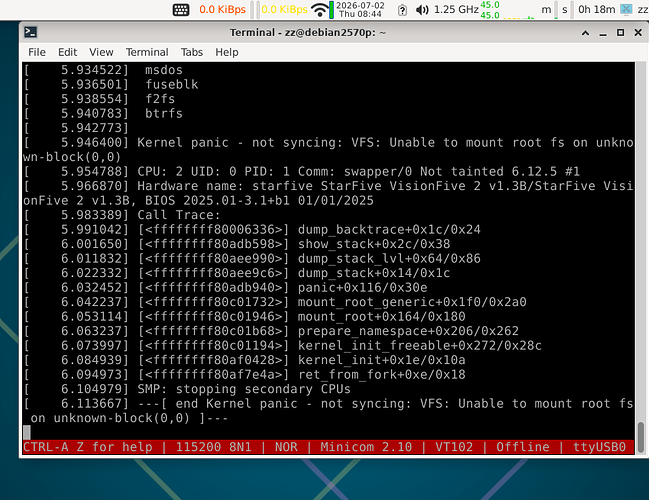The width and height of the screenshot is (649, 500).
Task: Click the 'show_stack+0x2c/0x38' entry
Action: (x=374, y=244)
